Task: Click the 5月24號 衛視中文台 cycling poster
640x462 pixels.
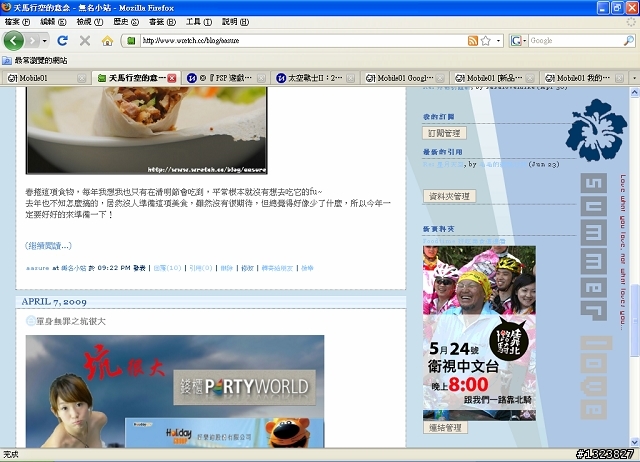Action: click(x=479, y=333)
